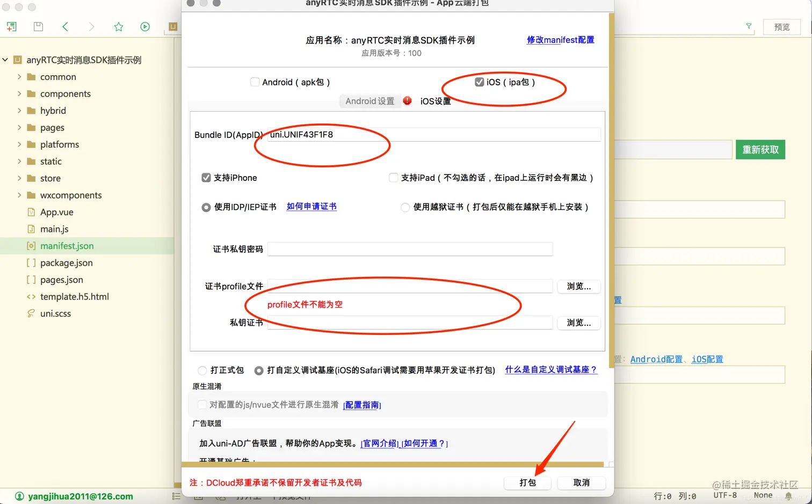Click the 打包 button
This screenshot has width=812, height=504.
click(528, 483)
